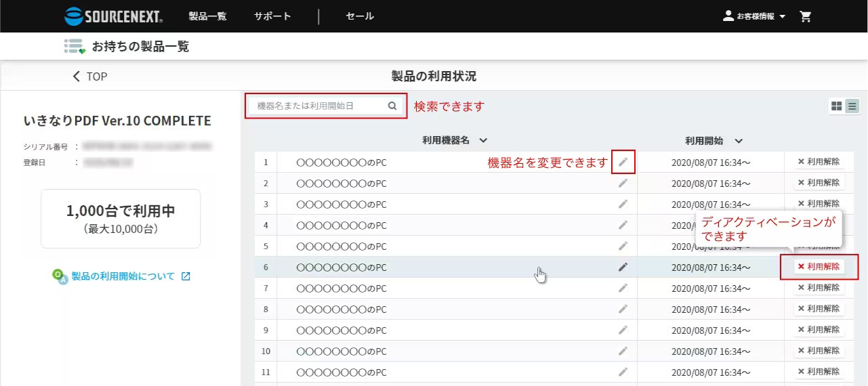The width and height of the screenshot is (868, 386).
Task: Edit device name pencil in row 3
Action: coord(623,204)
